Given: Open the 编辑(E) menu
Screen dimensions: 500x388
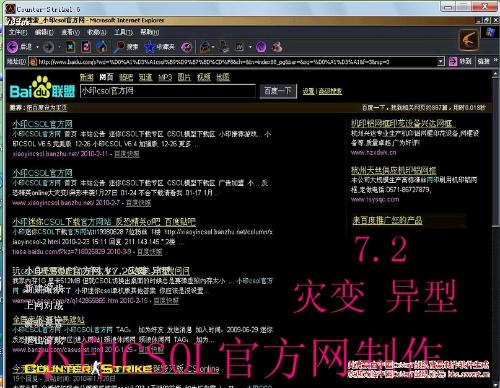Looking at the screenshot, I should 44,32.
